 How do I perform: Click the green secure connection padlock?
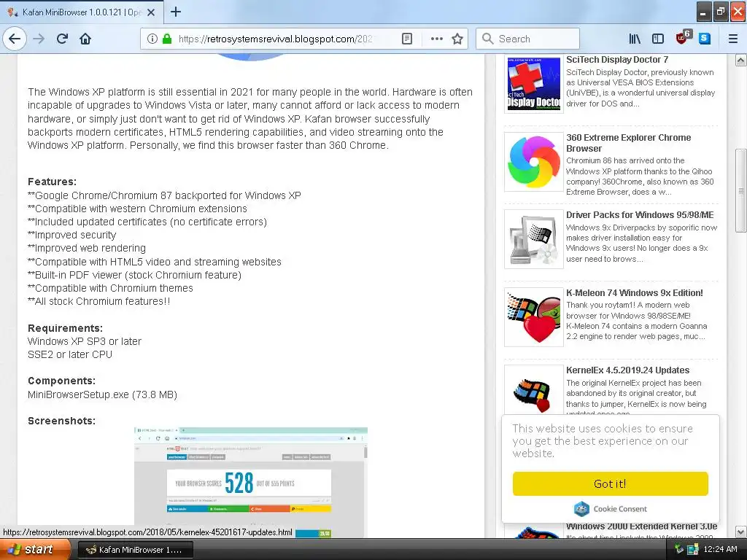point(167,39)
